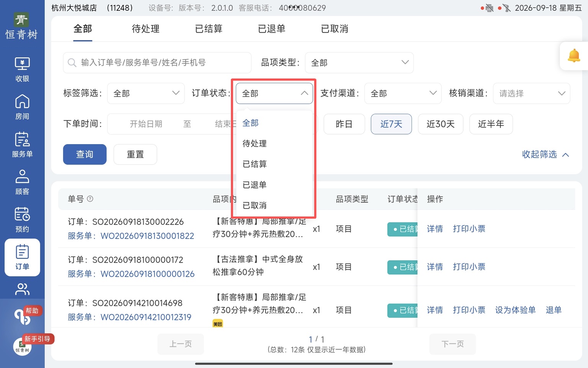The image size is (588, 368).
Task: Click the 查询 search button
Action: coord(85,154)
